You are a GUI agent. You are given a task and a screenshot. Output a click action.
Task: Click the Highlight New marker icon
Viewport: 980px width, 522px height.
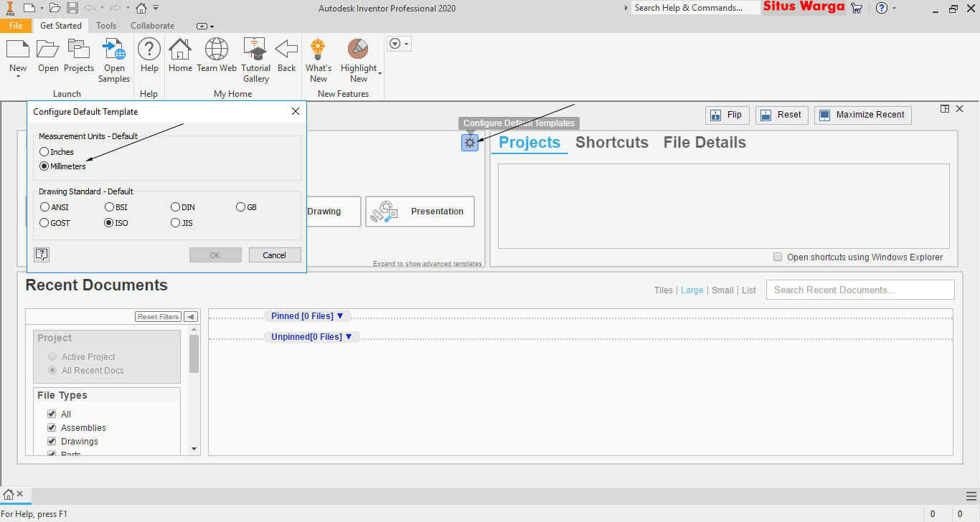pyautogui.click(x=358, y=49)
